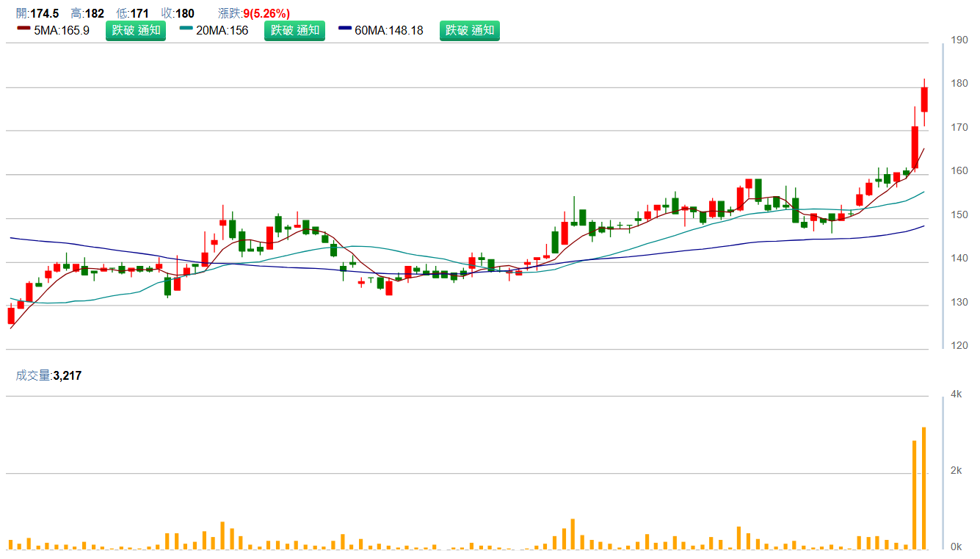Click the teal 20MA legend swatch

186,29
